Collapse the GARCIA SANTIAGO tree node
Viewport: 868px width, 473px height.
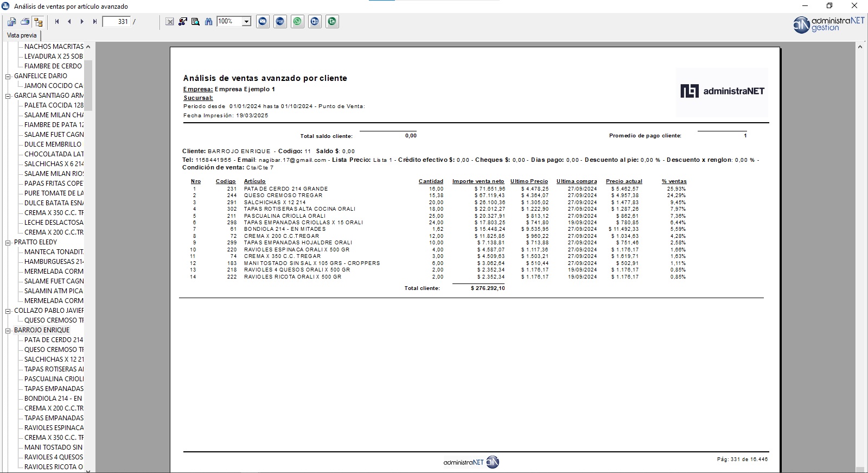(x=8, y=96)
